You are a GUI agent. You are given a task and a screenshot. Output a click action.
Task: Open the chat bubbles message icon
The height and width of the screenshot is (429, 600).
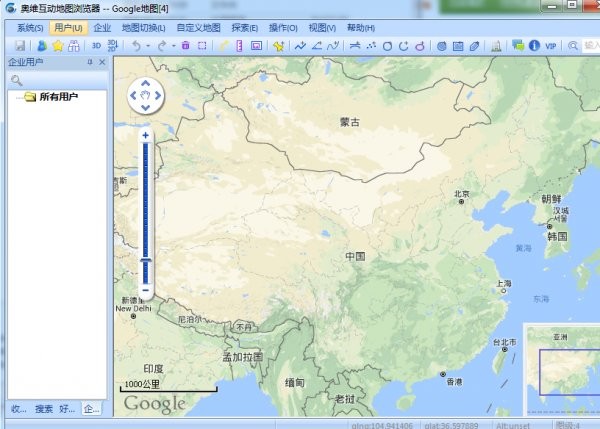click(x=518, y=46)
